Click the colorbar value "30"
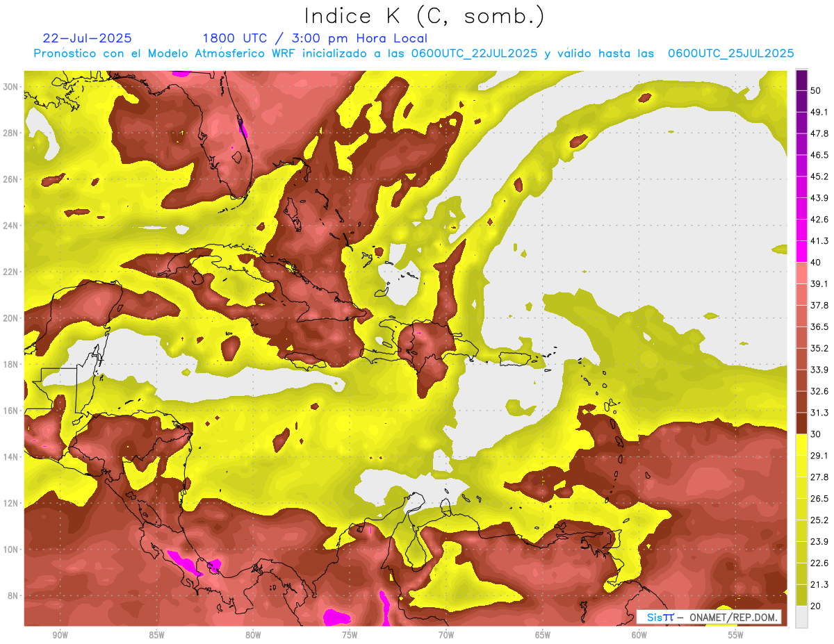This screenshot has height=644, width=834. pyautogui.click(x=817, y=434)
